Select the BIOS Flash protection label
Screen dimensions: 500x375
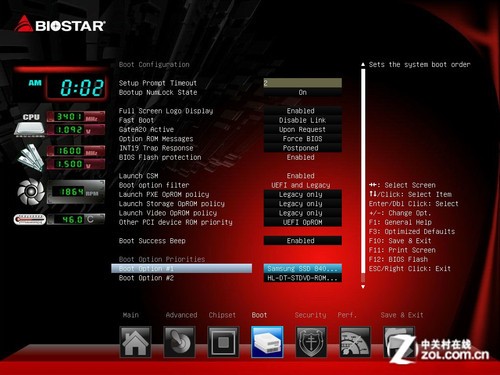160,157
